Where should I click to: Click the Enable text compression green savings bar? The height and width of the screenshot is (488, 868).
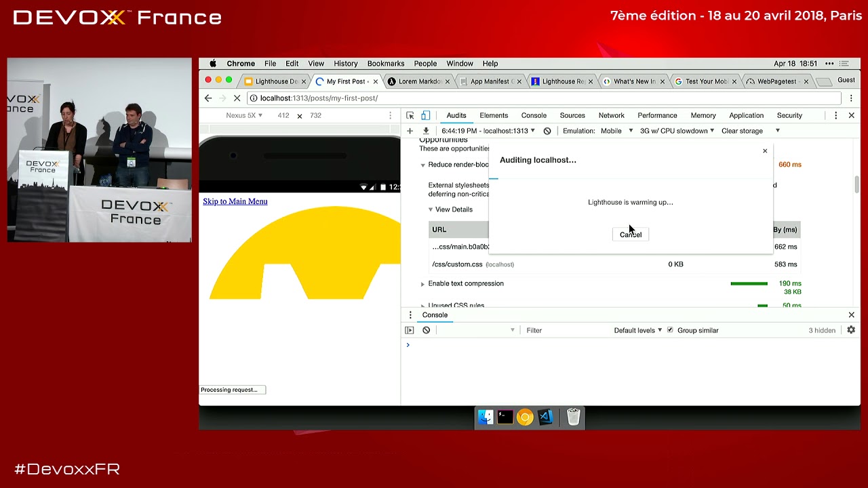point(749,284)
